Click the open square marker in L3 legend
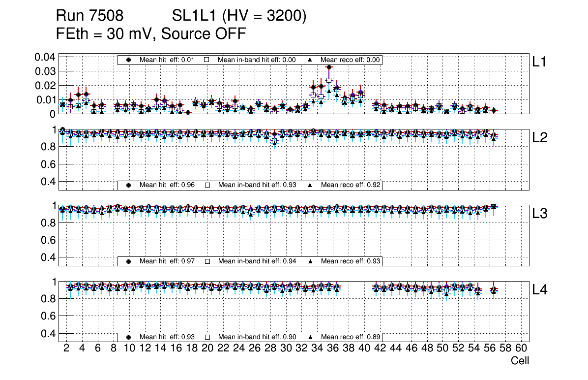Screen dimensions: 588x380 point(207,261)
